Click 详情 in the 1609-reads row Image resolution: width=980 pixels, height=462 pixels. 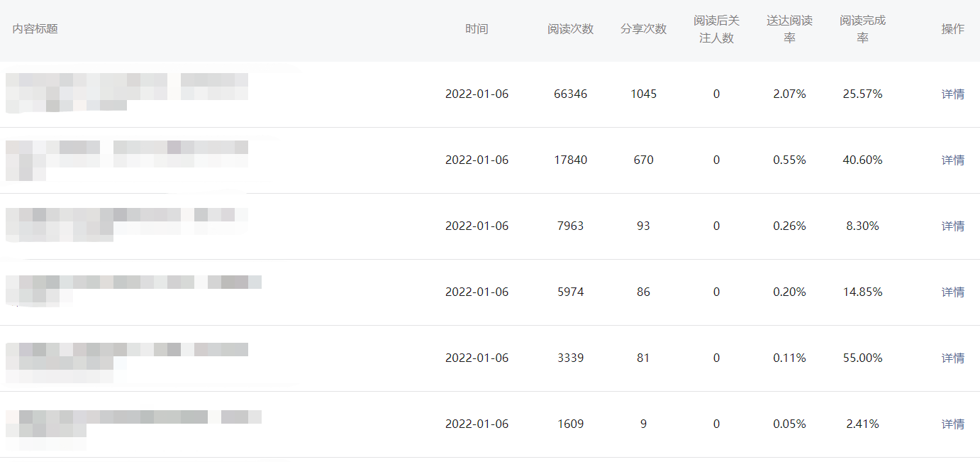tap(952, 424)
